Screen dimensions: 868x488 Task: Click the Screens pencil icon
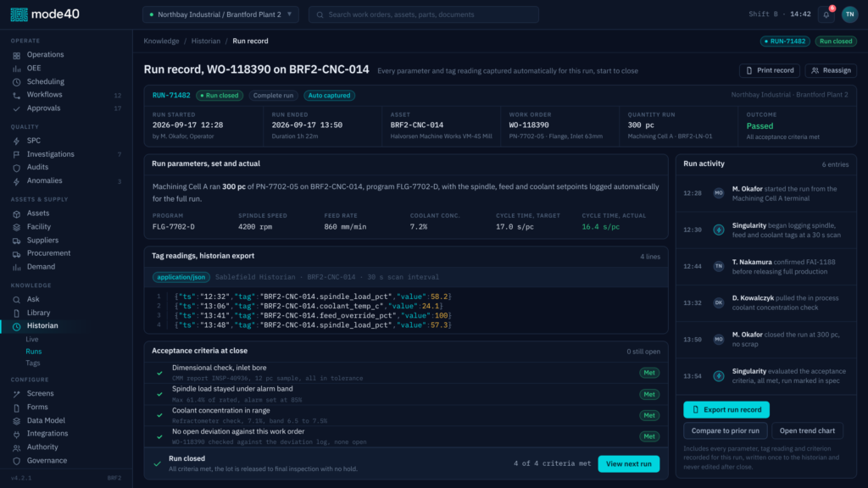coord(17,394)
